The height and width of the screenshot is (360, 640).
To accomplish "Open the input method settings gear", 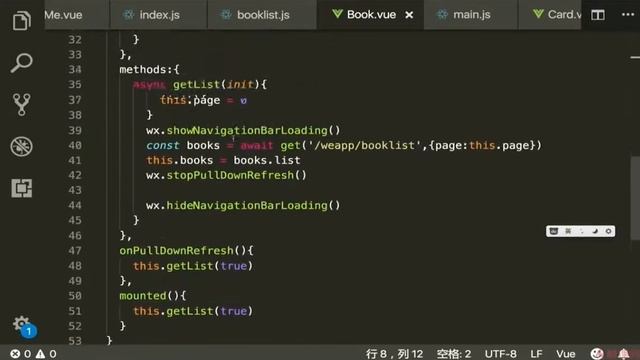I will coord(608,231).
